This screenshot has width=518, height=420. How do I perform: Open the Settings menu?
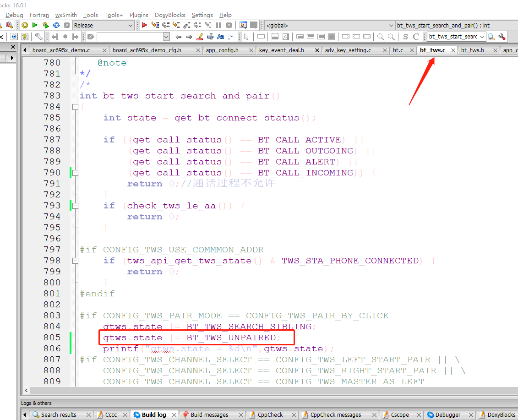(x=202, y=15)
